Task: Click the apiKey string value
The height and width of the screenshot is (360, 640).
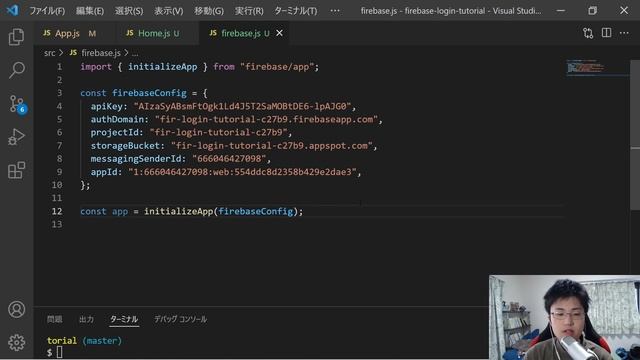Action: click(x=242, y=107)
